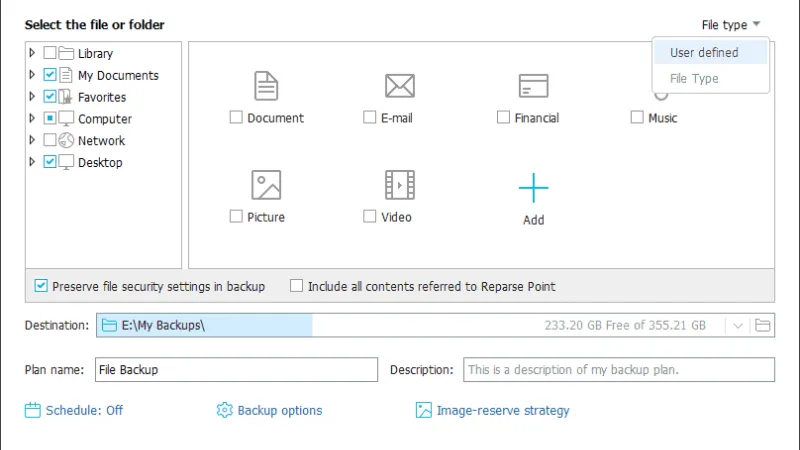Screen dimensions: 800x450
Task: Click into the Description text field
Action: (618, 369)
